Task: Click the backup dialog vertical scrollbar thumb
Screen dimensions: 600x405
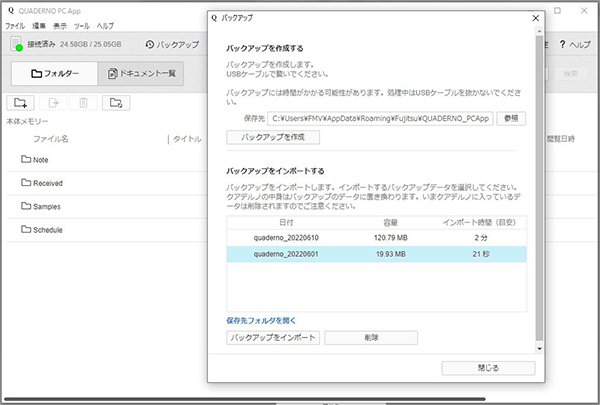Action: (540, 188)
